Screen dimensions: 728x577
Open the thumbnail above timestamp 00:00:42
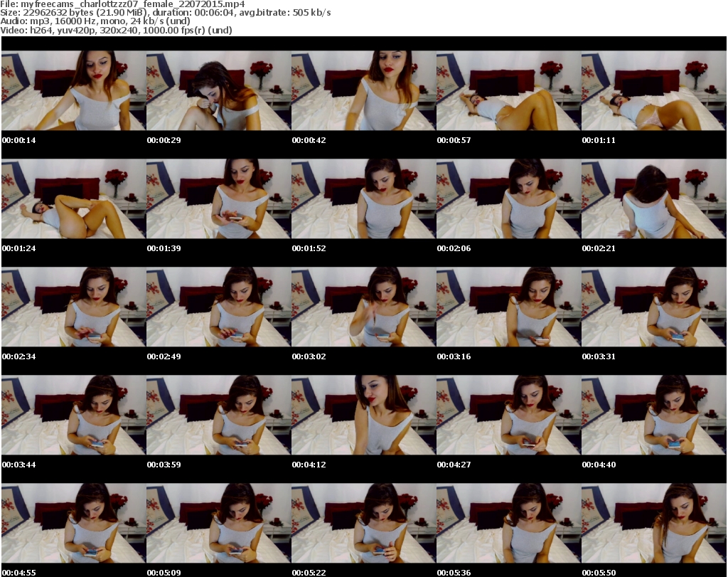(363, 90)
